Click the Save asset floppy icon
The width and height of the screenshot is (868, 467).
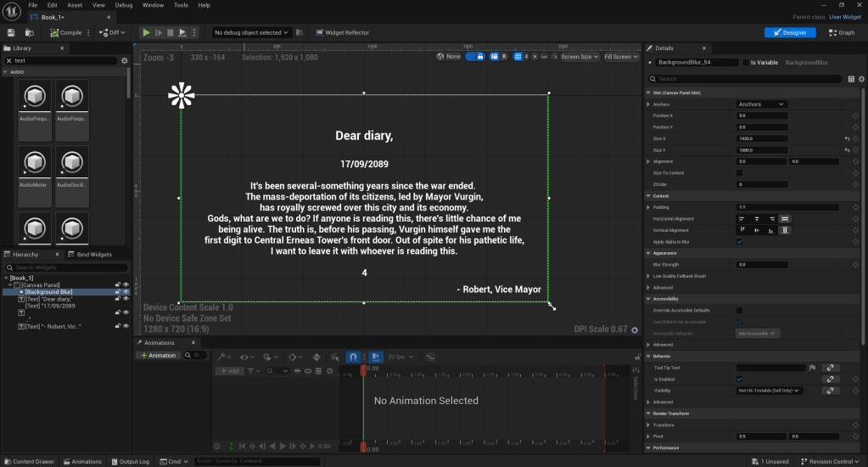(11, 32)
